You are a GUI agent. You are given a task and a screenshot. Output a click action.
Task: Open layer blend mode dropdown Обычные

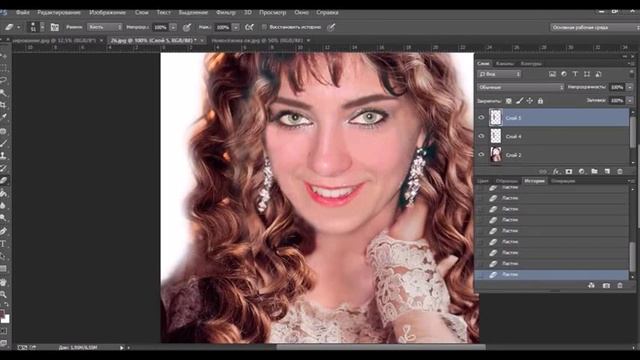coord(520,87)
